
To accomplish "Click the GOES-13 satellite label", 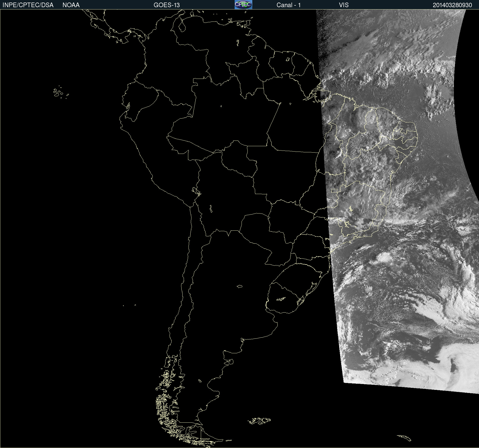I will pyautogui.click(x=167, y=5).
